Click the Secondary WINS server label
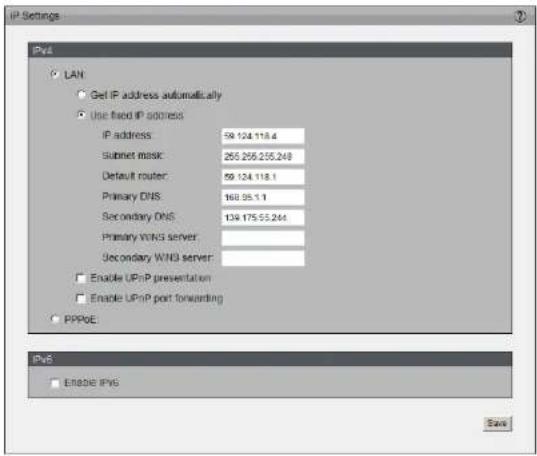The image size is (537, 456). point(158,257)
